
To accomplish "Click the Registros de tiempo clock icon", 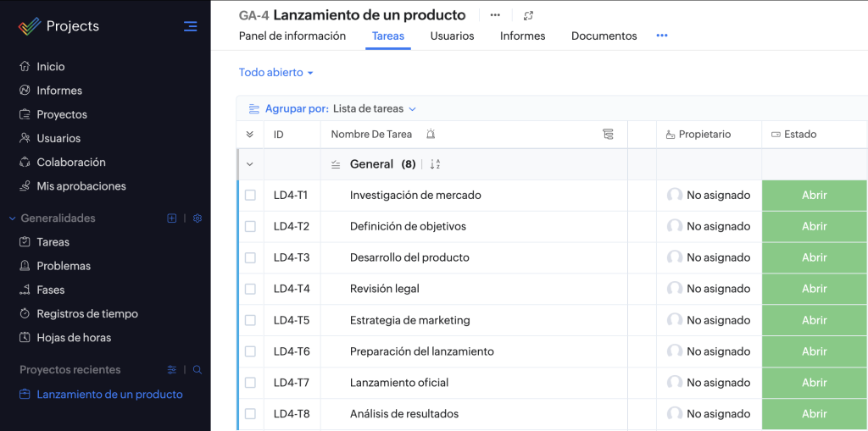I will tap(25, 313).
